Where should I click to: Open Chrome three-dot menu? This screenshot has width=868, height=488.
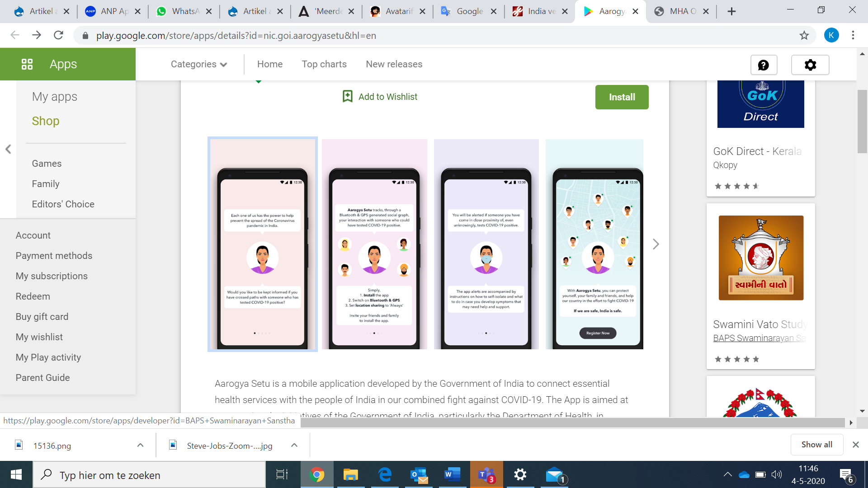[853, 35]
